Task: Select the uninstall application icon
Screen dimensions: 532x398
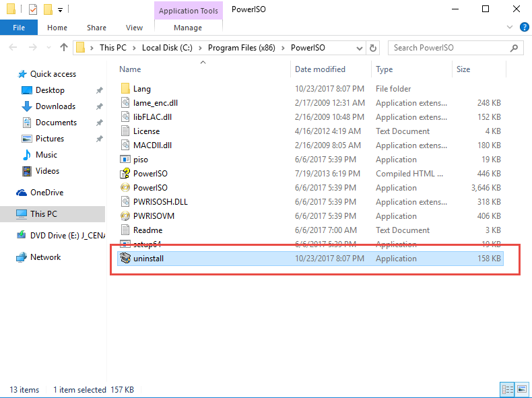Action: [x=125, y=258]
